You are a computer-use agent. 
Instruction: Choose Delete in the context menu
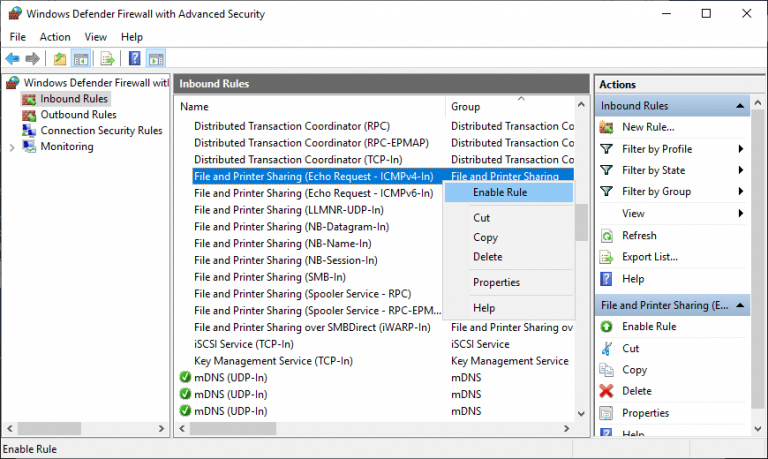(509, 257)
